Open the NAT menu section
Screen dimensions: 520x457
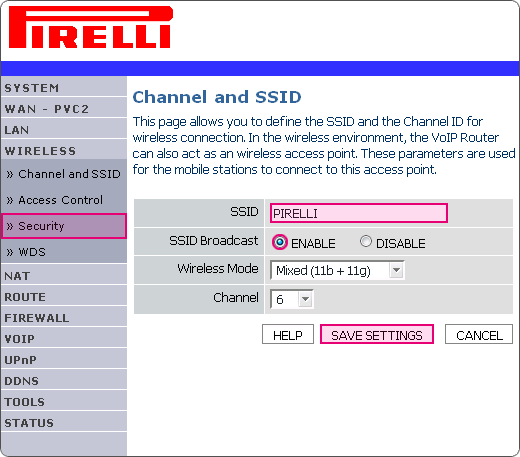coord(64,276)
